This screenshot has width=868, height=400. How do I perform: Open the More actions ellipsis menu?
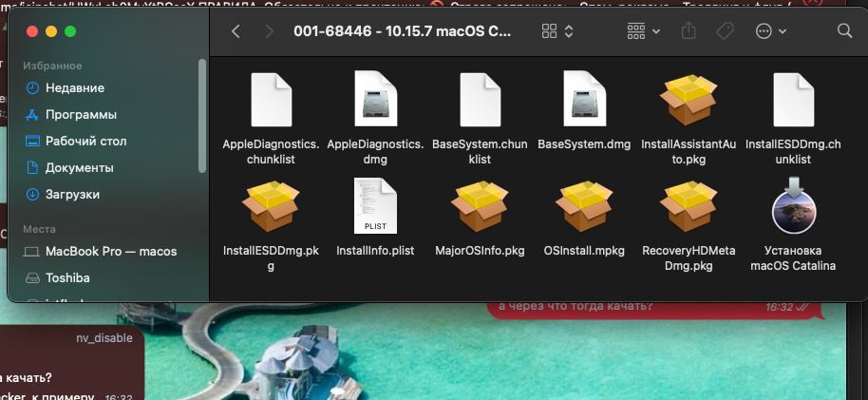pos(770,31)
